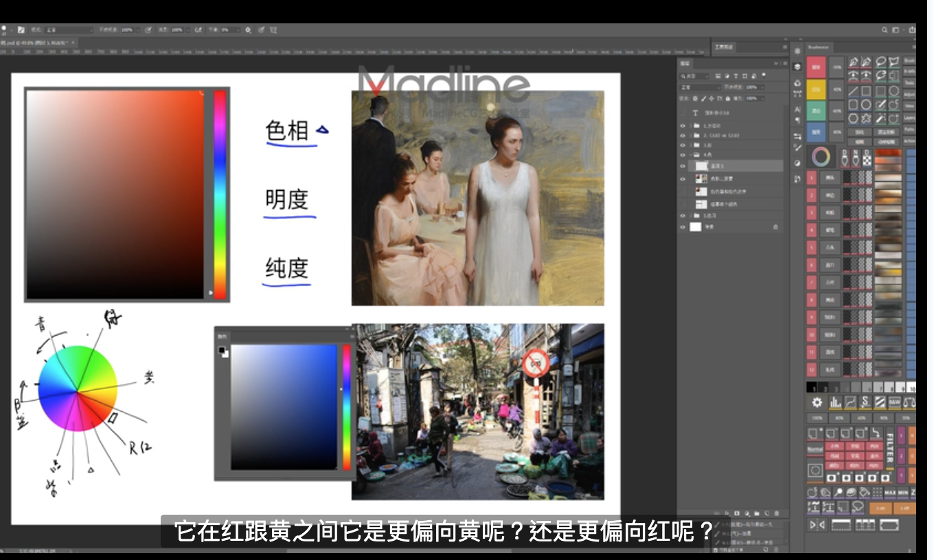Screen dimensions: 934x560
Task: Hide the '3.形' layer group
Action: point(683,145)
